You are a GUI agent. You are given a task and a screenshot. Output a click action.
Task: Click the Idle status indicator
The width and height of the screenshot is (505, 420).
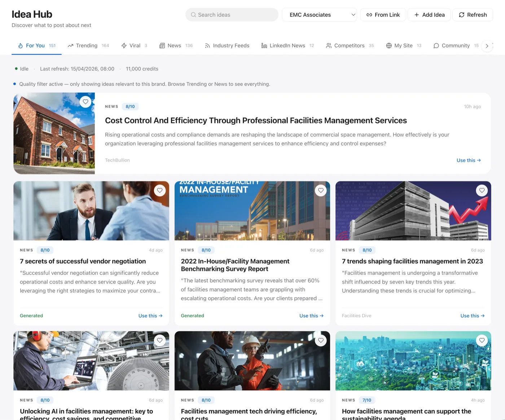click(x=22, y=69)
